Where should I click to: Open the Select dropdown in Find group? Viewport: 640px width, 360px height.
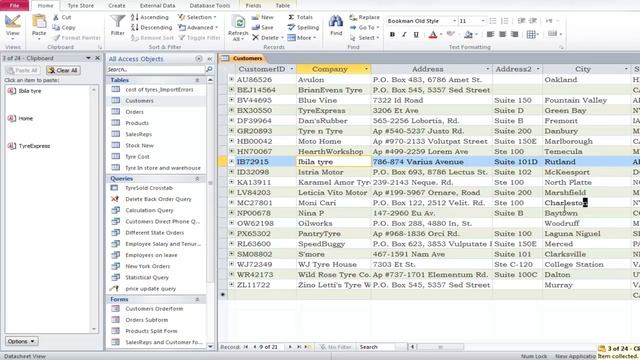pyautogui.click(x=365, y=38)
